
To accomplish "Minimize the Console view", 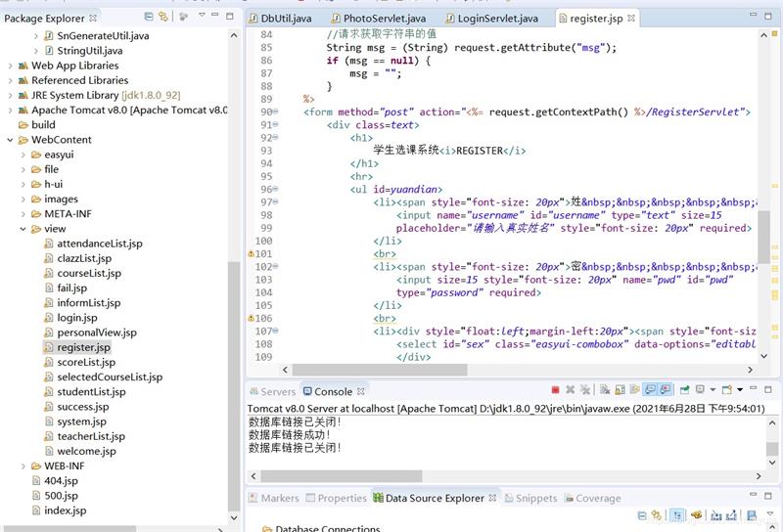I will click(754, 389).
